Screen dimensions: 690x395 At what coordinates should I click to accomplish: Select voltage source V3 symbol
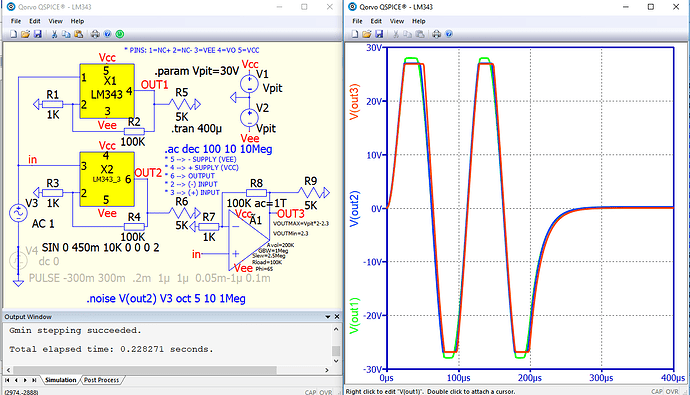[x=18, y=213]
